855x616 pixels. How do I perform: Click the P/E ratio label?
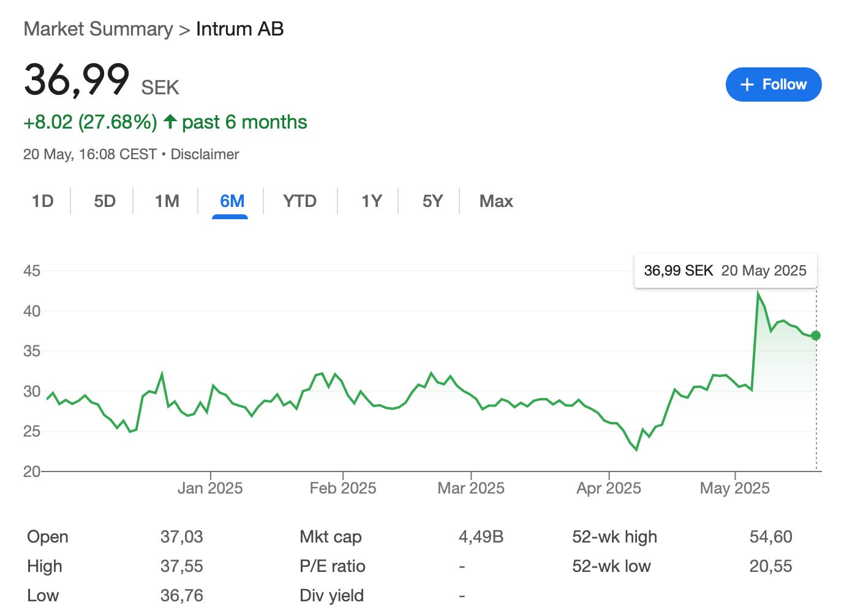pos(333,566)
